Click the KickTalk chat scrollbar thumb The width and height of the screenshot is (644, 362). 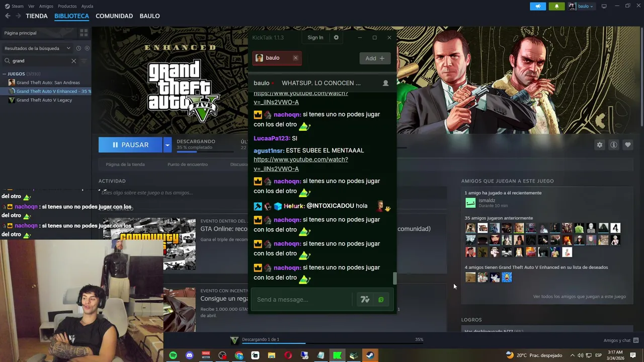(394, 279)
